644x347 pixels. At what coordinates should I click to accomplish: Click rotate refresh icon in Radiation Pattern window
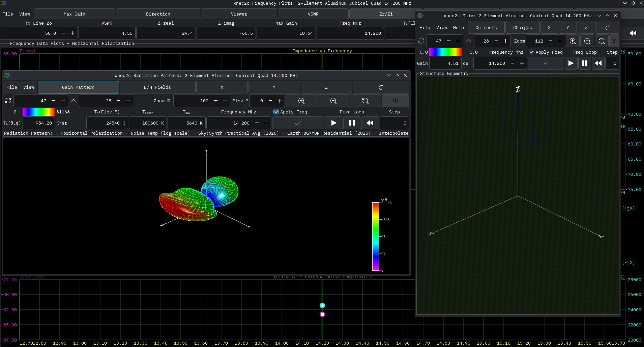pyautogui.click(x=8, y=101)
